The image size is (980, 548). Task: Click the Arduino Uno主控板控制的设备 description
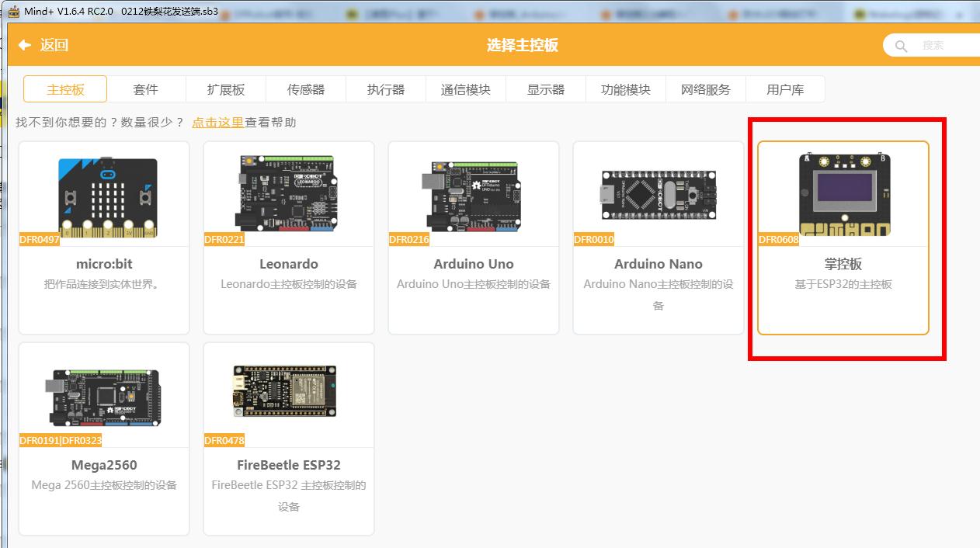coord(474,284)
